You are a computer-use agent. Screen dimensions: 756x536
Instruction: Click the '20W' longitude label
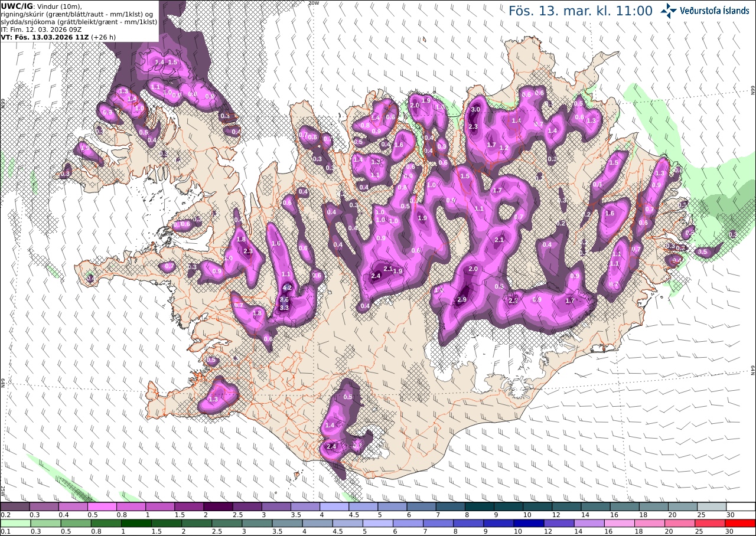[314, 3]
